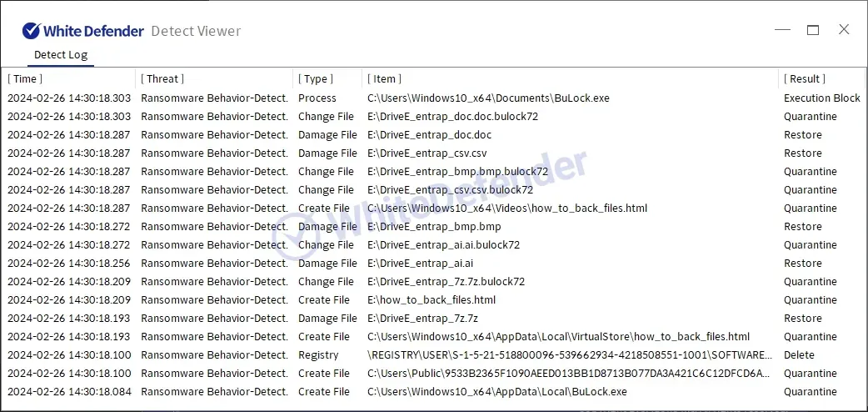The width and height of the screenshot is (868, 412).
Task: Click the Registry type cell
Action: [x=317, y=354]
